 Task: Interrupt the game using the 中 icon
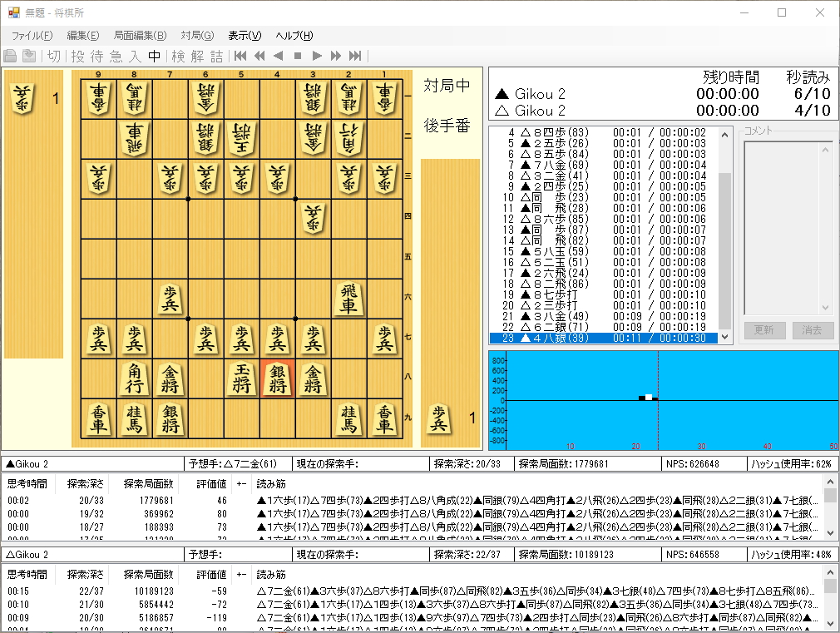[x=155, y=57]
